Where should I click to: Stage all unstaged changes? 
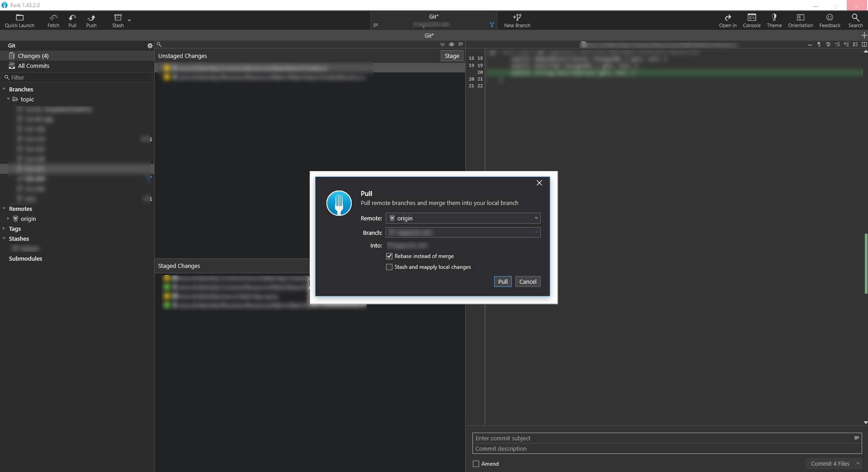(x=451, y=55)
